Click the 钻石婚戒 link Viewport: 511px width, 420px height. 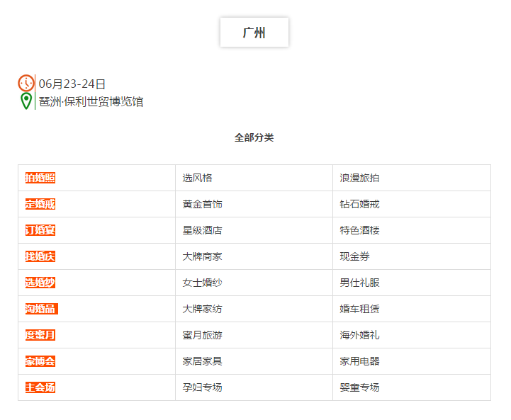pos(359,204)
